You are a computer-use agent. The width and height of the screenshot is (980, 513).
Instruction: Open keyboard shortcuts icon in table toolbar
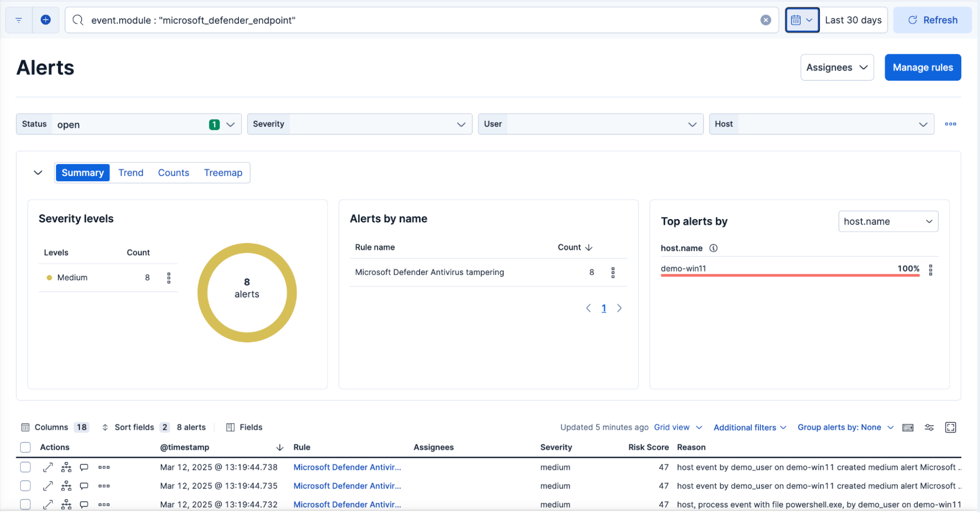(908, 428)
